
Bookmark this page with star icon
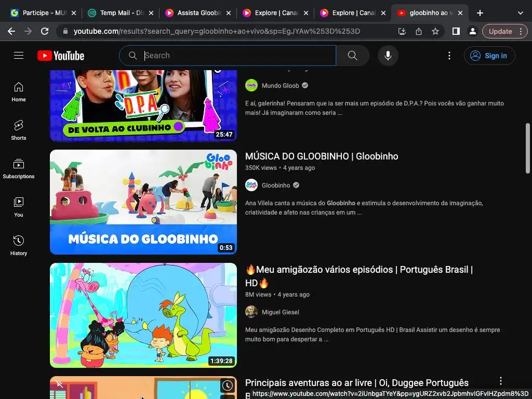(x=435, y=31)
